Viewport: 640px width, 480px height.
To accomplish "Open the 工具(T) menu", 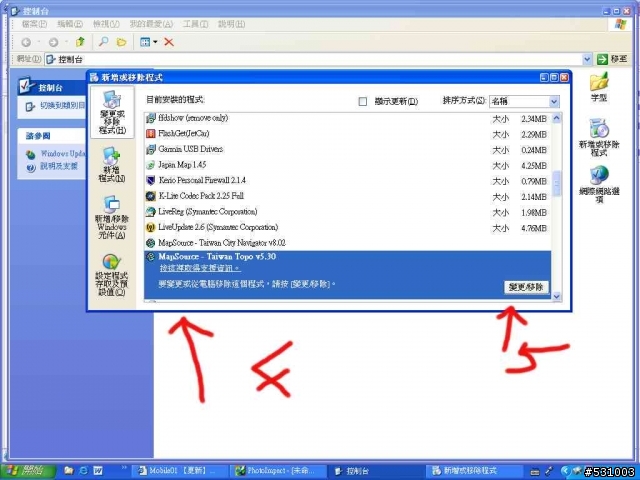I will pos(195,24).
